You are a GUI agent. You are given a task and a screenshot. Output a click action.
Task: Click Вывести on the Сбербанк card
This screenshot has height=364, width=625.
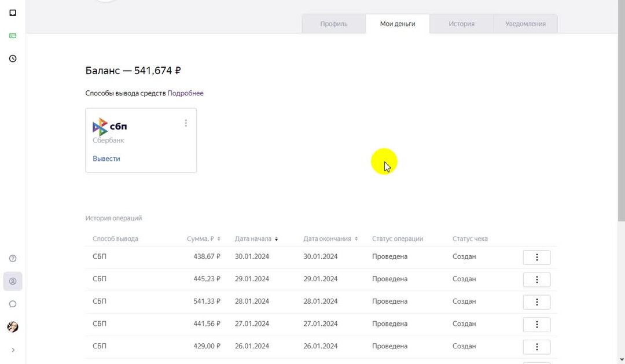click(106, 159)
